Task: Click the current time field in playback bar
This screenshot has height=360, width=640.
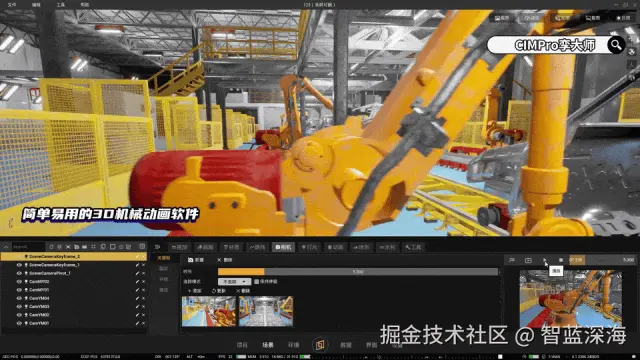Action: pos(576,260)
